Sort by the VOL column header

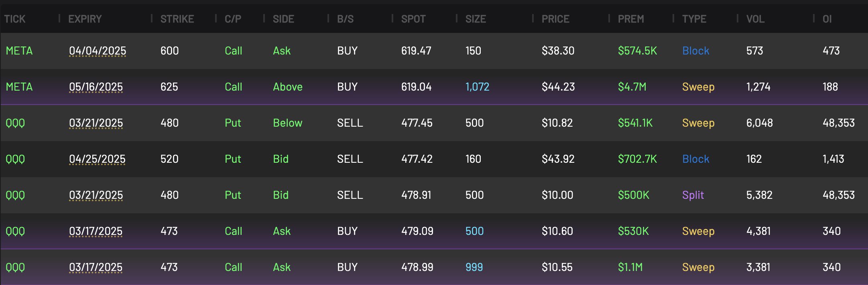click(x=755, y=19)
